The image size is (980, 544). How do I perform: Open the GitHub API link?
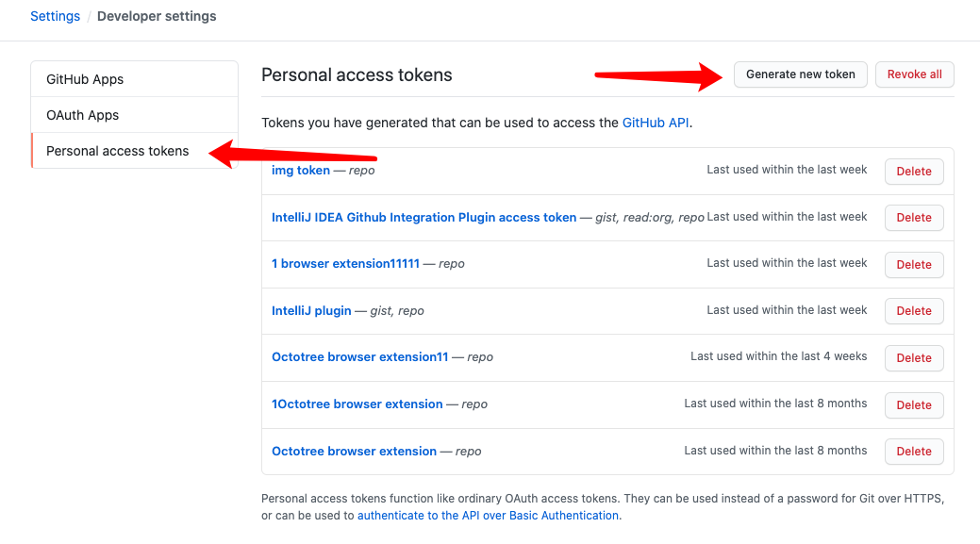click(x=656, y=123)
